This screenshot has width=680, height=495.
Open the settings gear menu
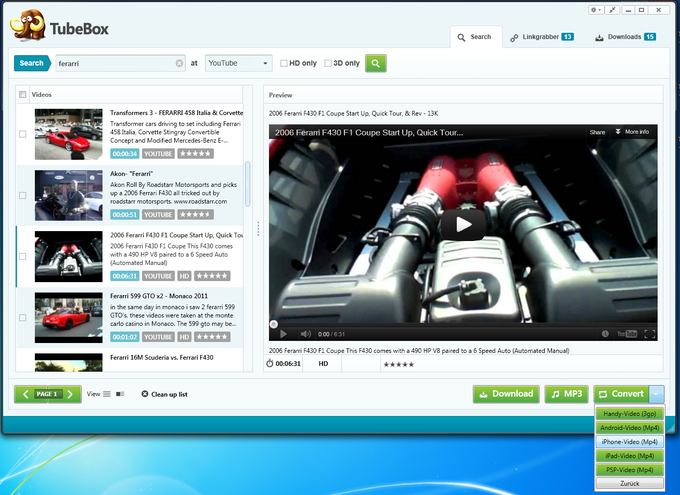[595, 10]
